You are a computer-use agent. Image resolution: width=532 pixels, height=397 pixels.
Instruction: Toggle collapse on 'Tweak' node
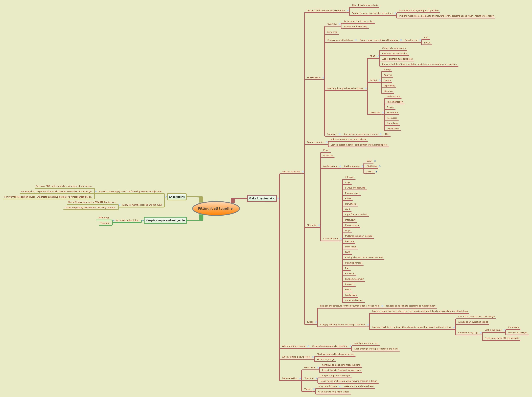316,322
